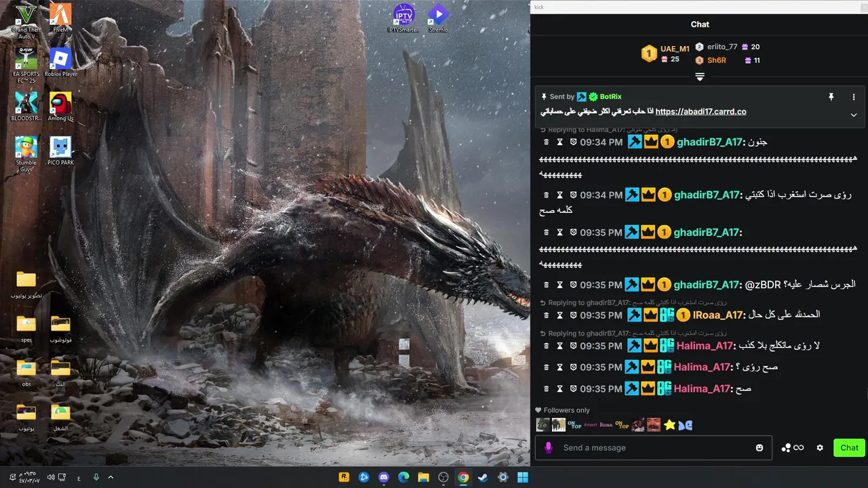The width and height of the screenshot is (868, 488).
Task: Insert the red laughing face emote
Action: coord(653,425)
